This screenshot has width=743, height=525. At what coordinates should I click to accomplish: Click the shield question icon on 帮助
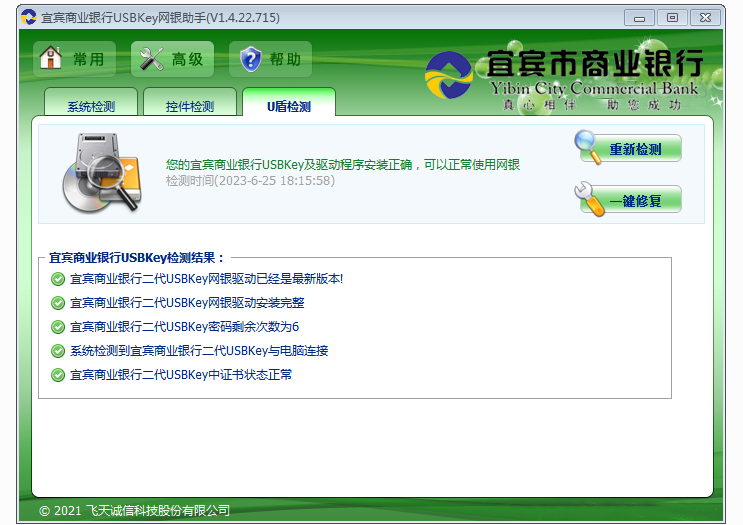pyautogui.click(x=249, y=59)
